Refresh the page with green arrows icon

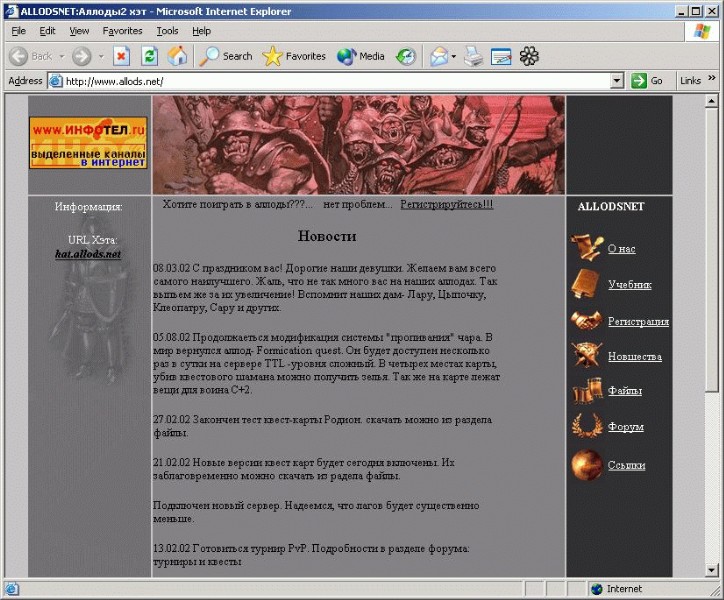(x=149, y=56)
